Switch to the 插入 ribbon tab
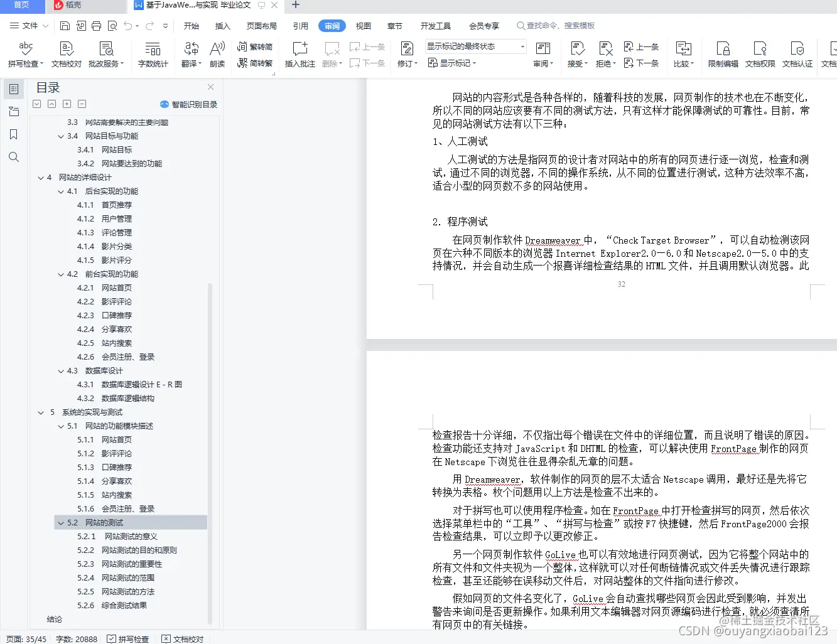This screenshot has height=644, width=837. tap(223, 26)
